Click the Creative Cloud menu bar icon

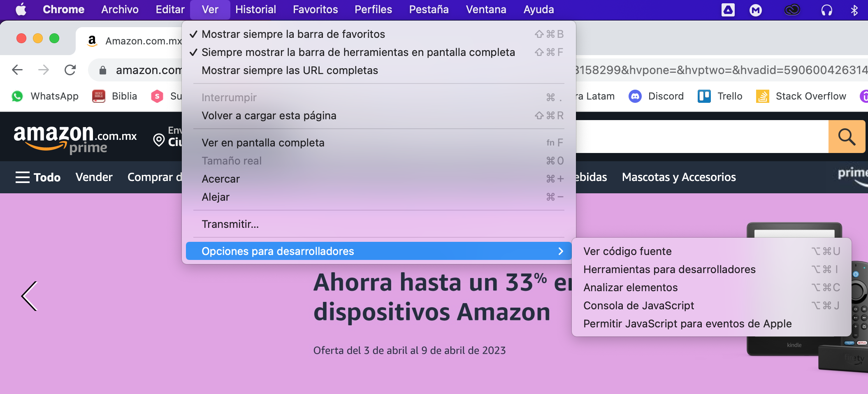click(792, 9)
